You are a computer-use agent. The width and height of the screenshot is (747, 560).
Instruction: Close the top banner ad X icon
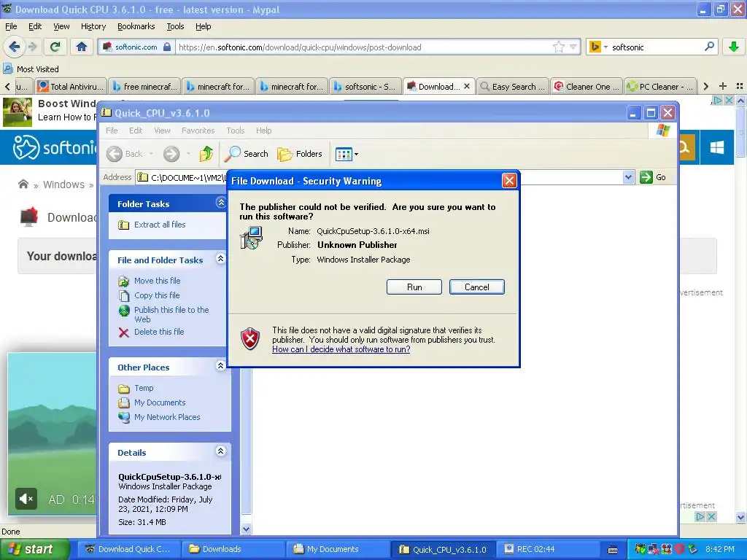pos(729,101)
